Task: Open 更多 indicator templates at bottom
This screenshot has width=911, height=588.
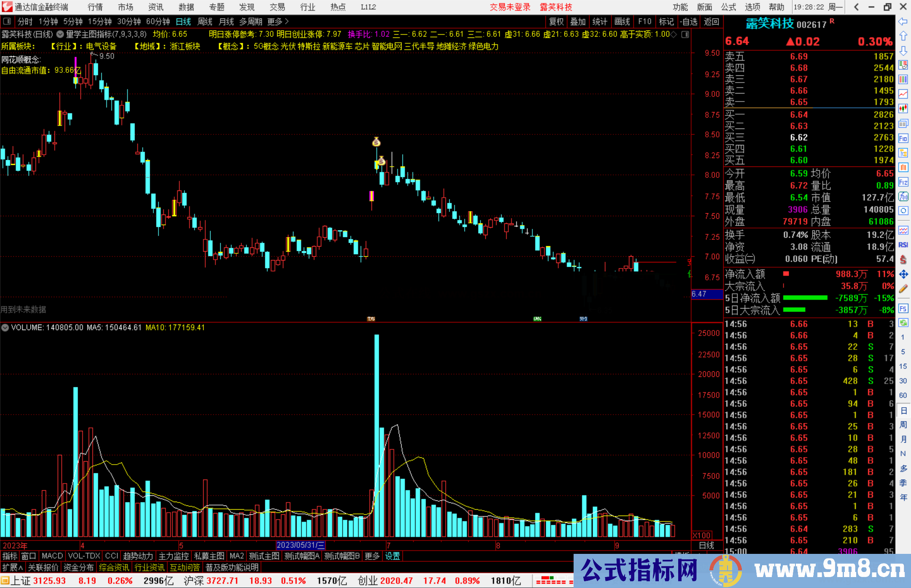Action: 372,556
